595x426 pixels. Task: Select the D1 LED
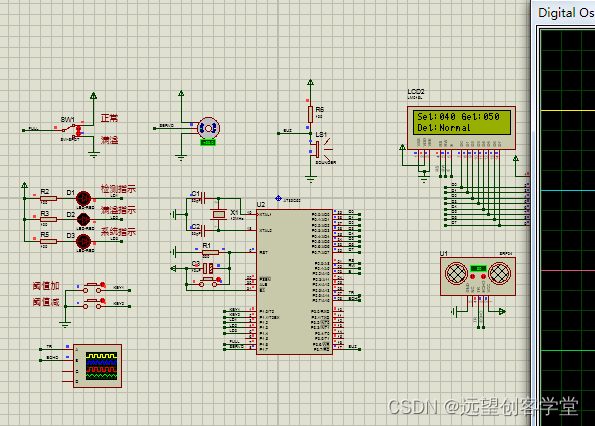[83, 198]
